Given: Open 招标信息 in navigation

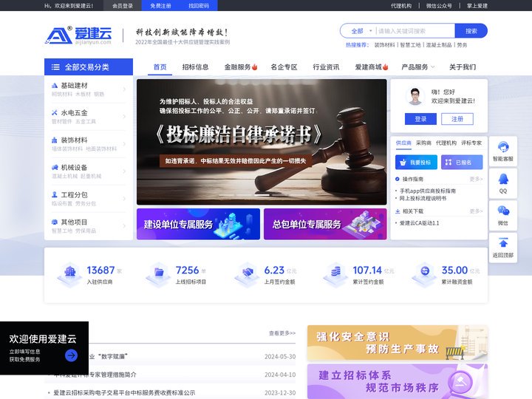Looking at the screenshot, I should coord(195,67).
